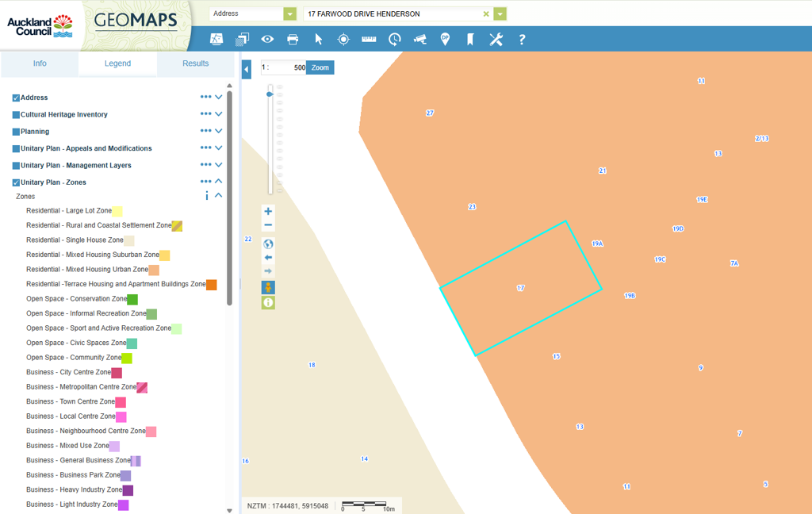This screenshot has height=514, width=812.
Task: Enable the Cultural Heritage Inventory layer
Action: [x=16, y=115]
